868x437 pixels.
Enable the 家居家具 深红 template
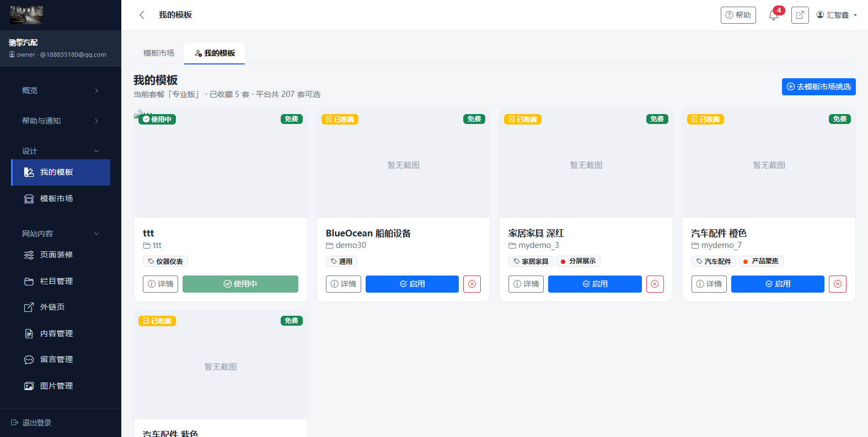(595, 284)
